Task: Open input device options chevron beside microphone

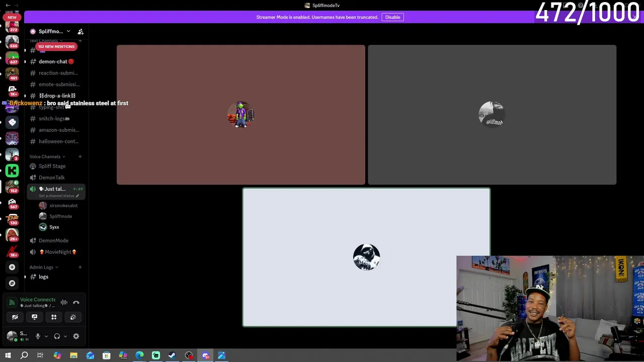Action: point(46,336)
